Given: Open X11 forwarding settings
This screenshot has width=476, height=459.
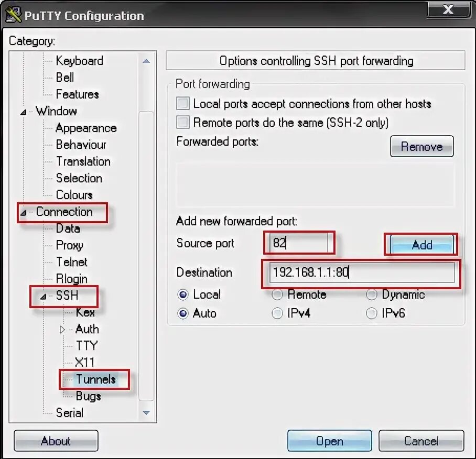Looking at the screenshot, I should pos(85,362).
